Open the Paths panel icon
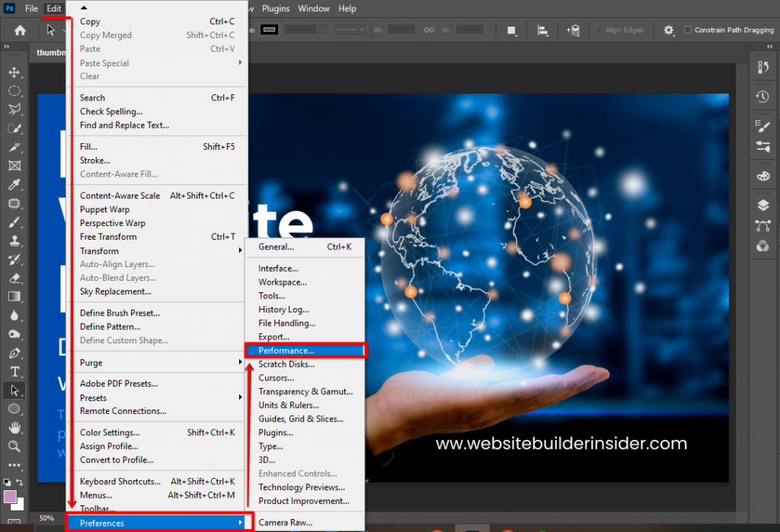 [x=762, y=225]
